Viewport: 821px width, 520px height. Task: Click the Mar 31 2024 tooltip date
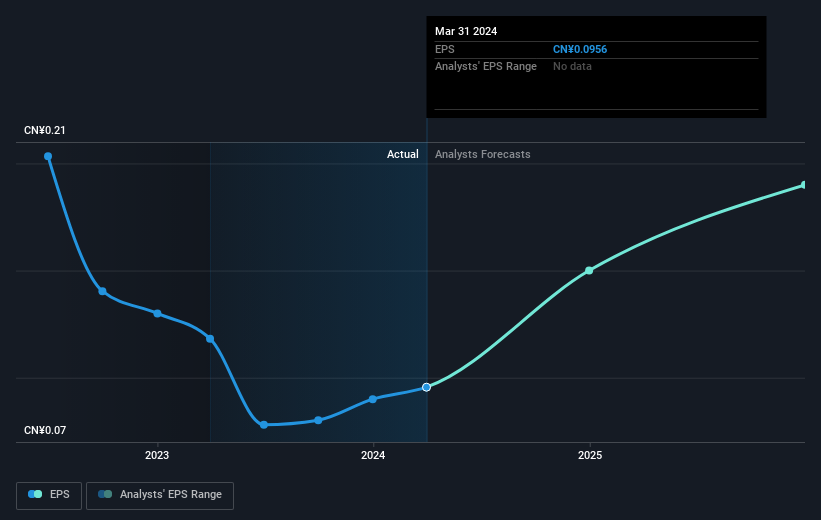click(466, 31)
